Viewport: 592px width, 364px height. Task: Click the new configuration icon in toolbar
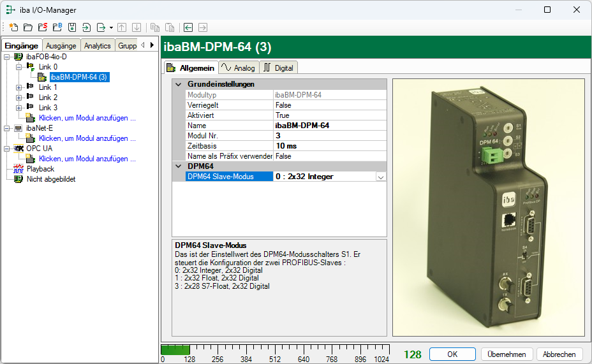(13, 27)
